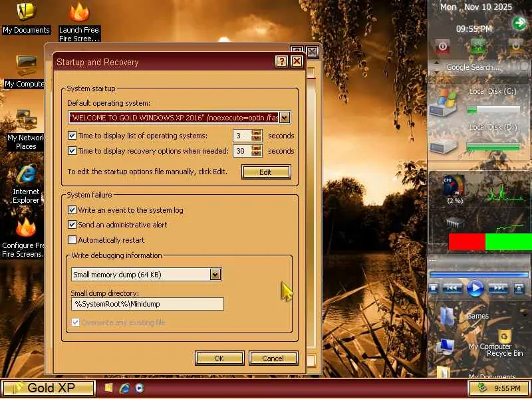This screenshot has height=399, width=532.
Task: Click the system tray network icon
Action: coord(481,388)
